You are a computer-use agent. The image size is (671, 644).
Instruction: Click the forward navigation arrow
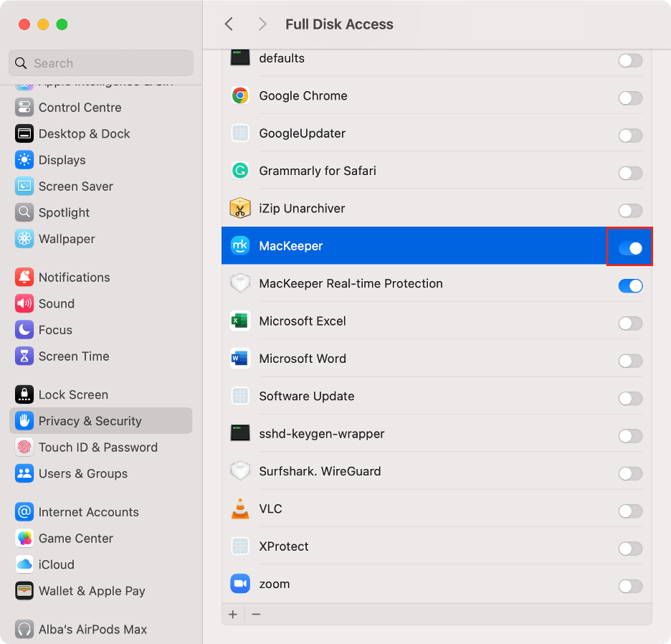point(263,24)
